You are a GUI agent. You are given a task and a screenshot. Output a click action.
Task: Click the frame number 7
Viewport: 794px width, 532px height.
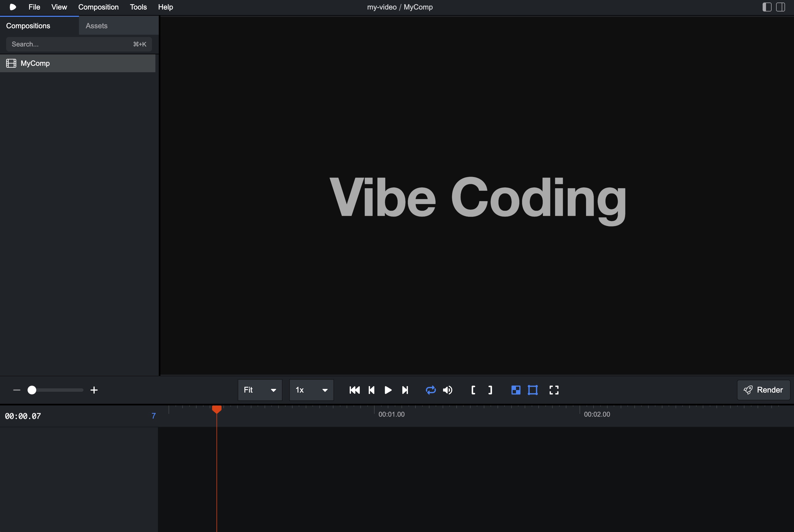pos(154,416)
